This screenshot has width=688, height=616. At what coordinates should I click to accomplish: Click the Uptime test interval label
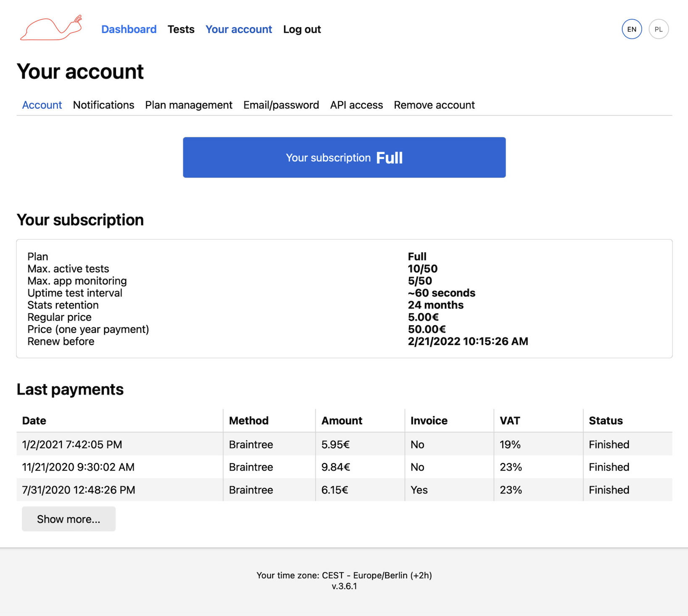(x=75, y=293)
